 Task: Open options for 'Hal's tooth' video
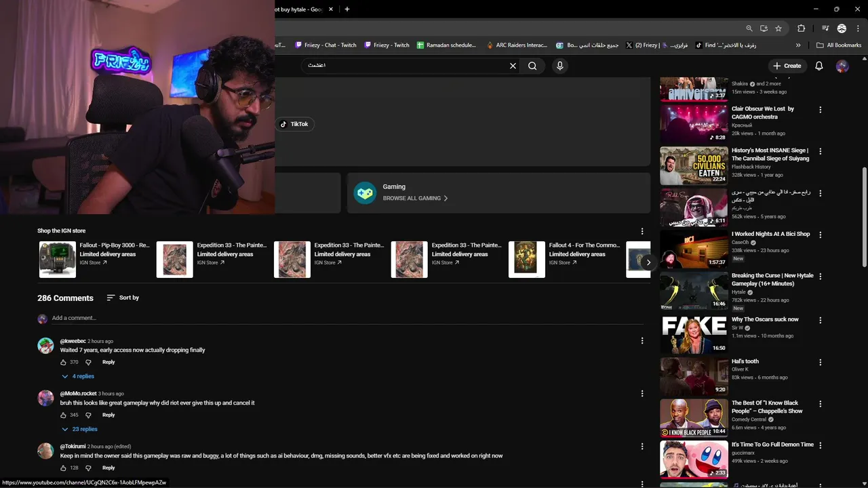click(x=820, y=363)
